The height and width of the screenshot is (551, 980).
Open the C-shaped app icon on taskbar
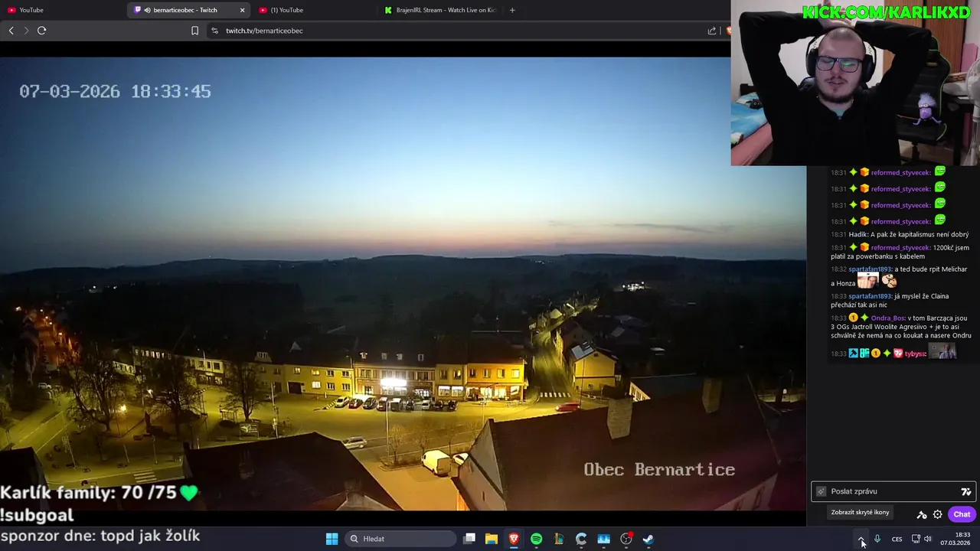click(581, 539)
